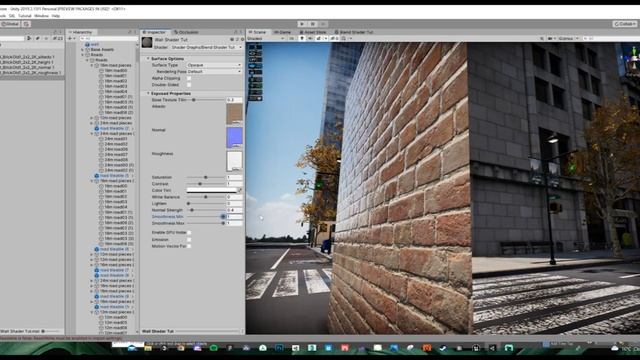
Task: Click the Normal Strength slider handle
Action: [x=191, y=210]
